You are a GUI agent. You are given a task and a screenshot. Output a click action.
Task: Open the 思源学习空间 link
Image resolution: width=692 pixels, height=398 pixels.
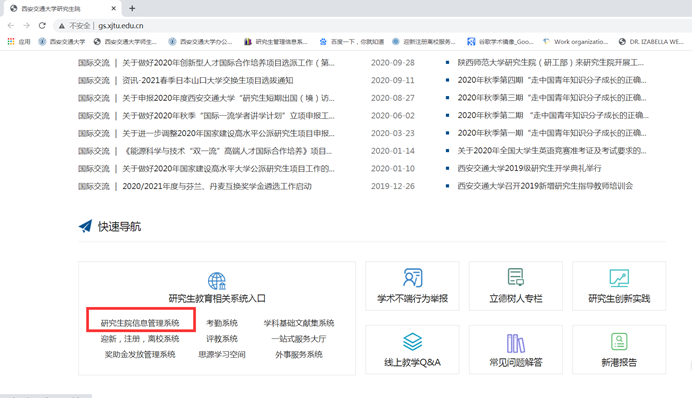222,354
